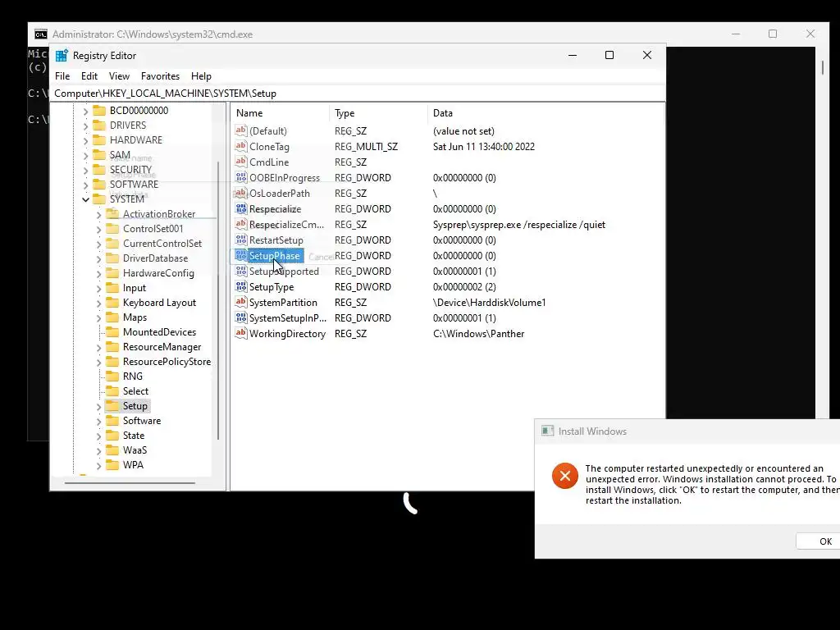This screenshot has width=840, height=630.
Task: Select the HardwareConfig key
Action: [158, 272]
